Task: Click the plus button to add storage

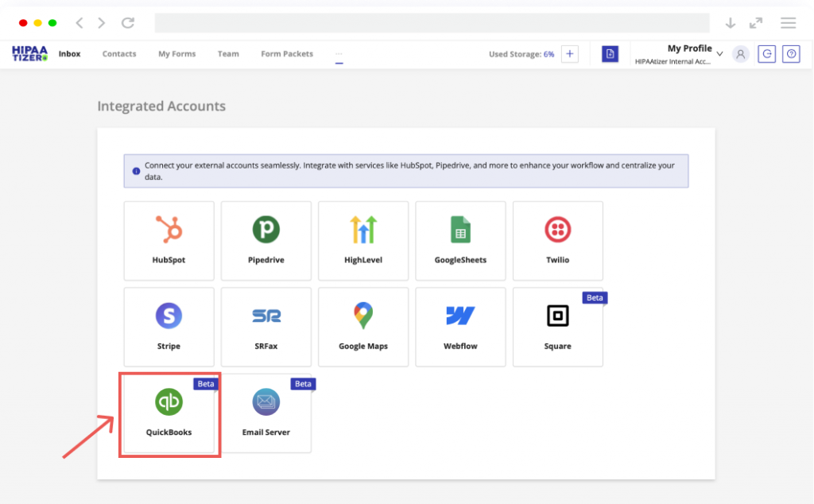Action: 569,53
